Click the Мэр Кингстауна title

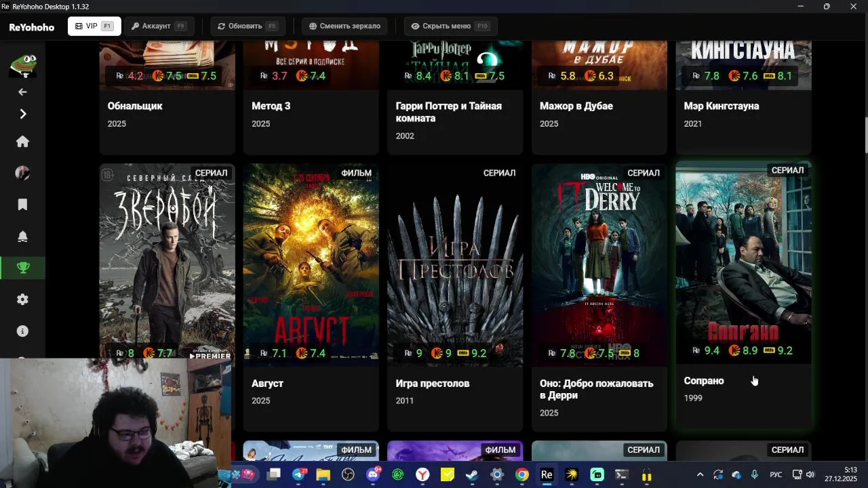click(722, 106)
